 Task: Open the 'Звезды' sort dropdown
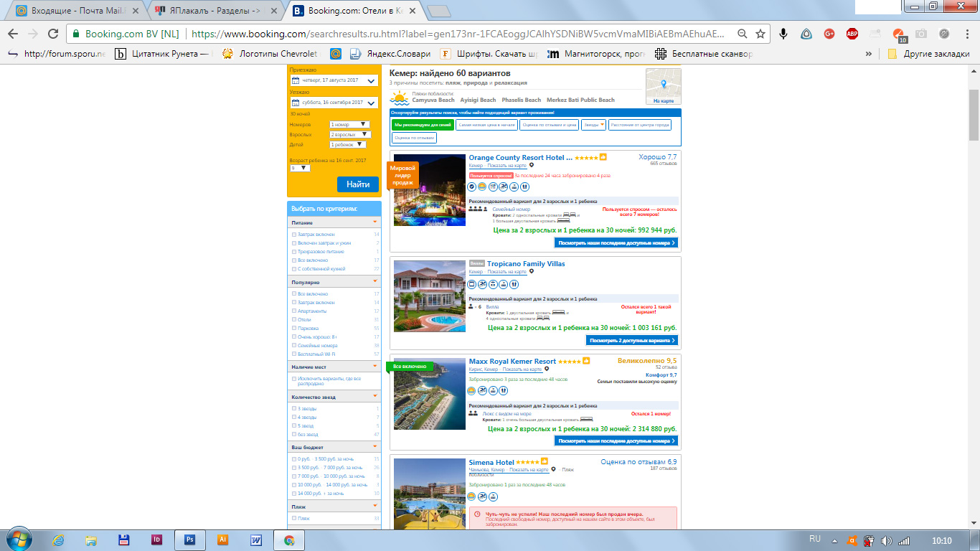(x=593, y=125)
